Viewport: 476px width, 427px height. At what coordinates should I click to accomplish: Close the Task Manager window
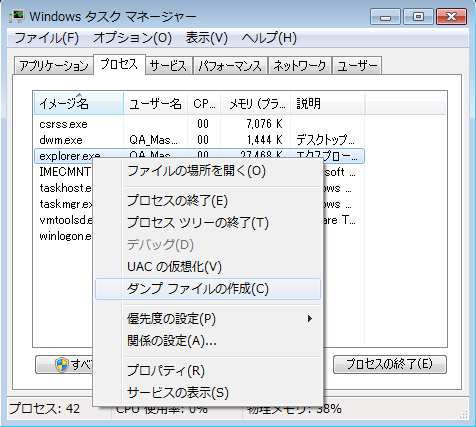tap(451, 16)
